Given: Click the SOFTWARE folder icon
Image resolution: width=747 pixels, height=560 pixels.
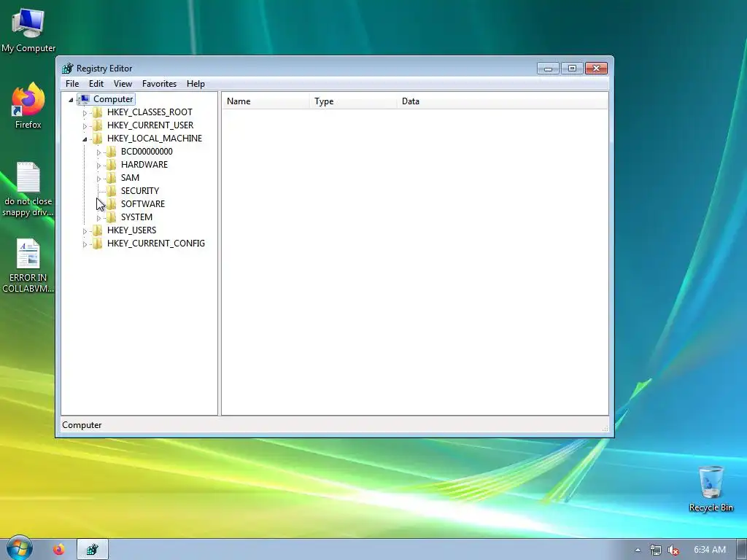Looking at the screenshot, I should click(112, 204).
